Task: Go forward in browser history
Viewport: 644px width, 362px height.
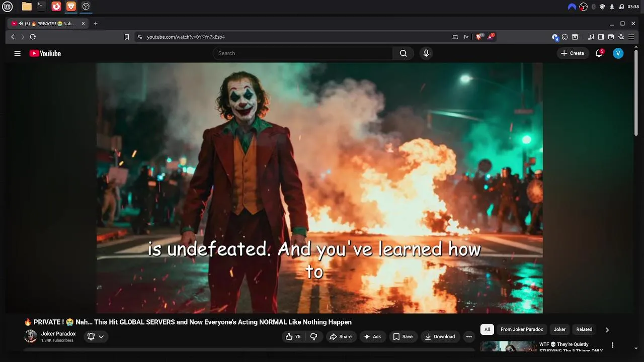Action: coord(23,37)
